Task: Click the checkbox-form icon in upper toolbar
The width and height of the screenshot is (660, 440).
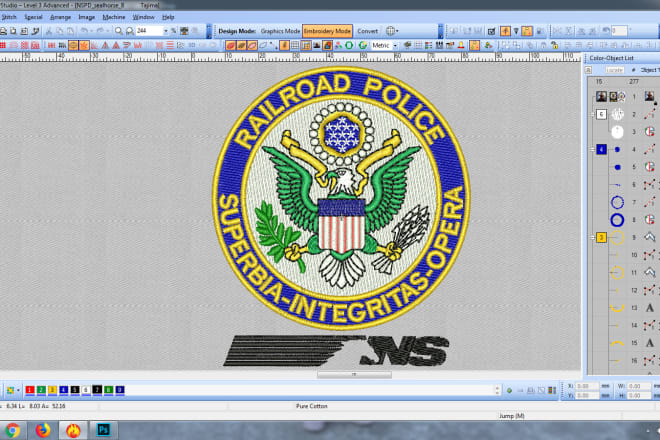Action: [x=491, y=31]
